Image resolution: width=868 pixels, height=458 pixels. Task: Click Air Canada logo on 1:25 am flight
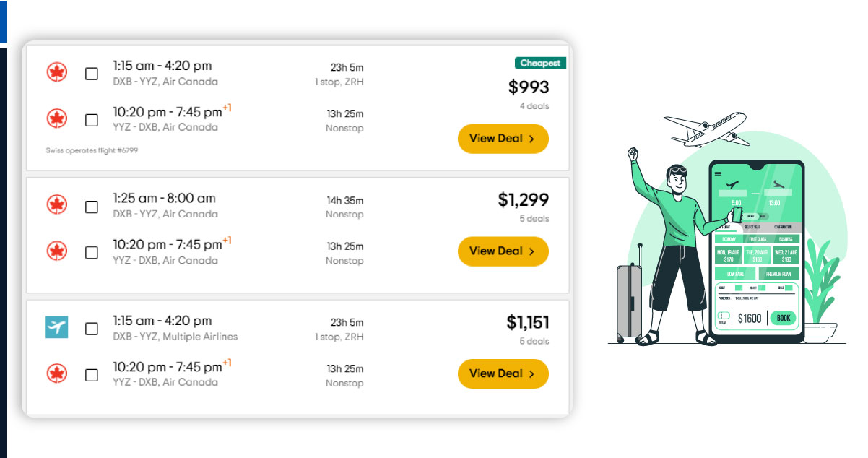56,205
